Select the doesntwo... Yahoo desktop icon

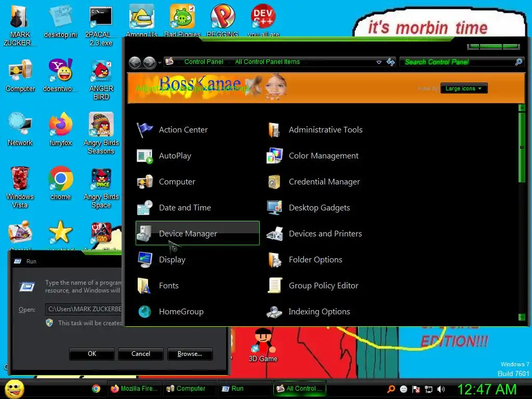60,75
